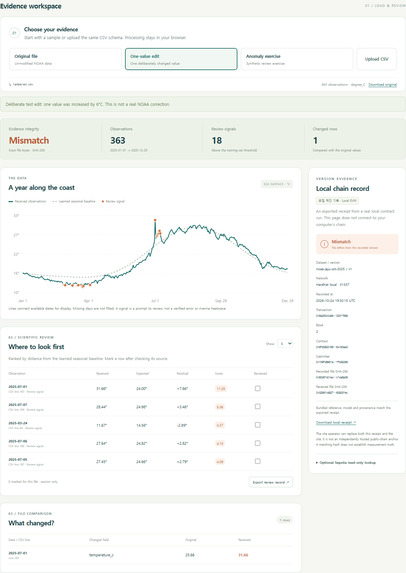
Task: Select the Anomaly exercise sample option
Action: pyautogui.click(x=297, y=59)
